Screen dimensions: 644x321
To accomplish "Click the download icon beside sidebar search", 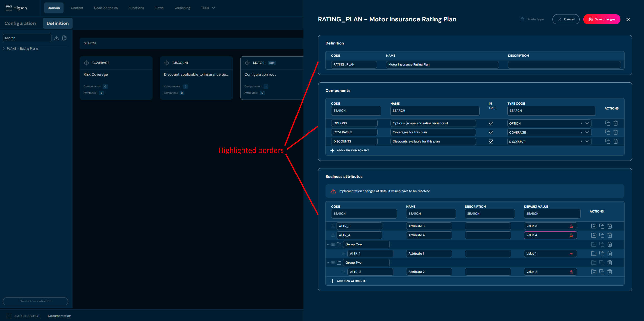I will tap(56, 38).
